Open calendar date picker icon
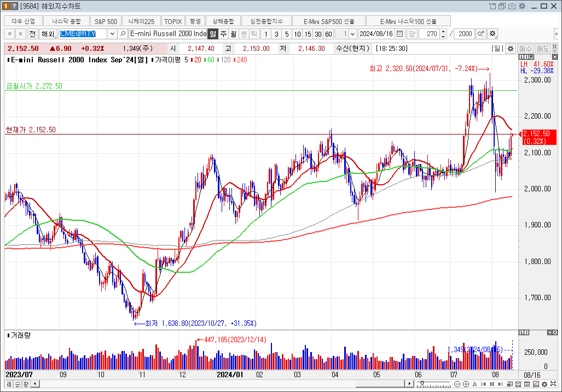562x392 pixels. pyautogui.click(x=399, y=34)
